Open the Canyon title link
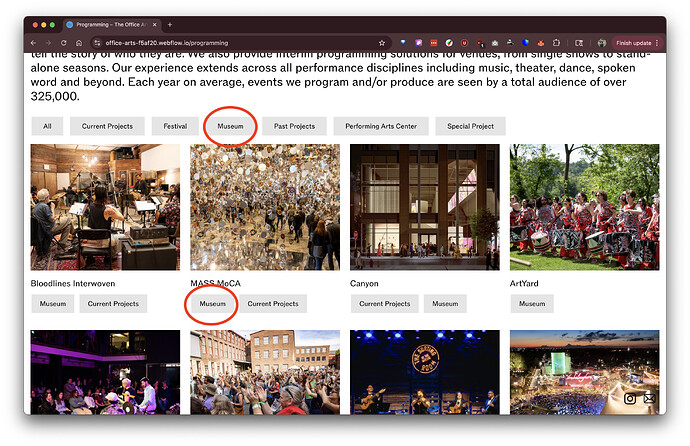This screenshot has height=446, width=690. 364,284
